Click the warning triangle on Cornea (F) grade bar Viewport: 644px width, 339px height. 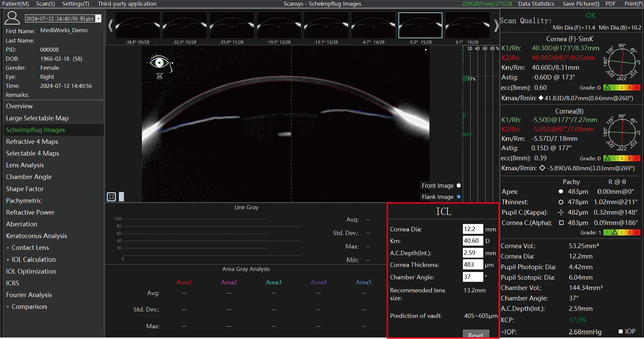607,88
